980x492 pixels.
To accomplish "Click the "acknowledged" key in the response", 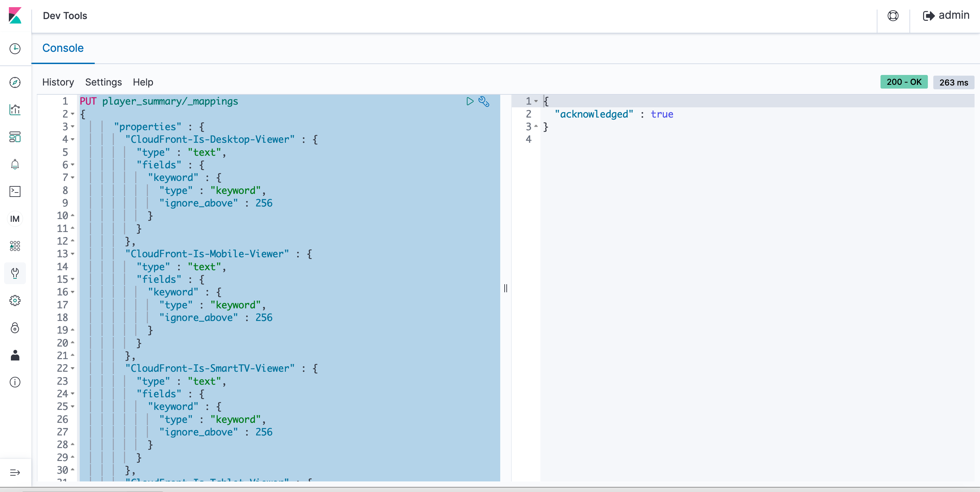I will coord(594,114).
